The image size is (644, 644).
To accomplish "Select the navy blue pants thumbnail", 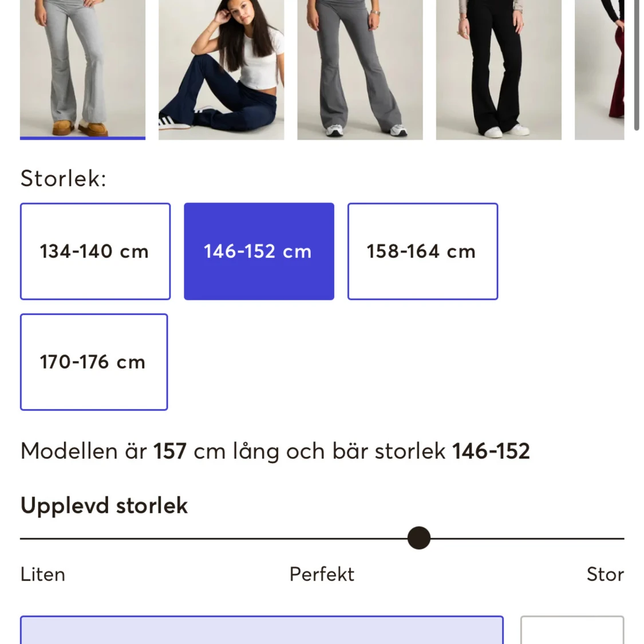I will point(222,69).
